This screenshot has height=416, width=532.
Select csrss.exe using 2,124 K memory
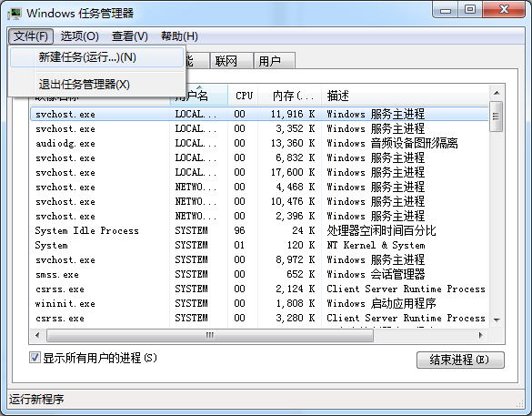[x=259, y=289]
